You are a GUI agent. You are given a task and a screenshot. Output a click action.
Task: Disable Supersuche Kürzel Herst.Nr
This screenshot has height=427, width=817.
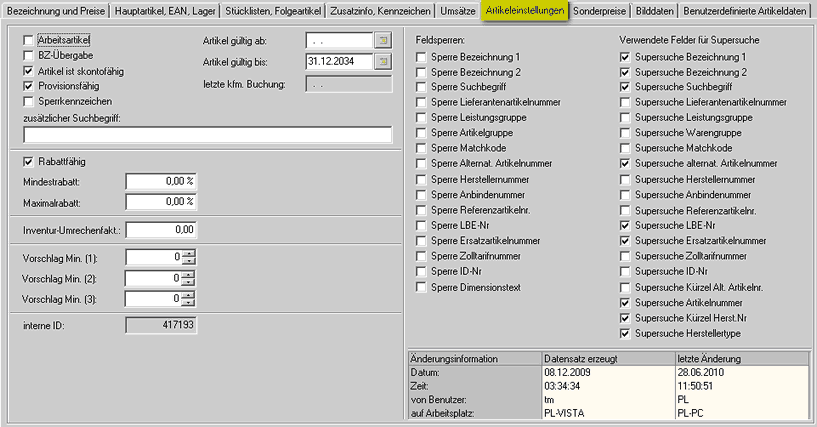coord(625,318)
